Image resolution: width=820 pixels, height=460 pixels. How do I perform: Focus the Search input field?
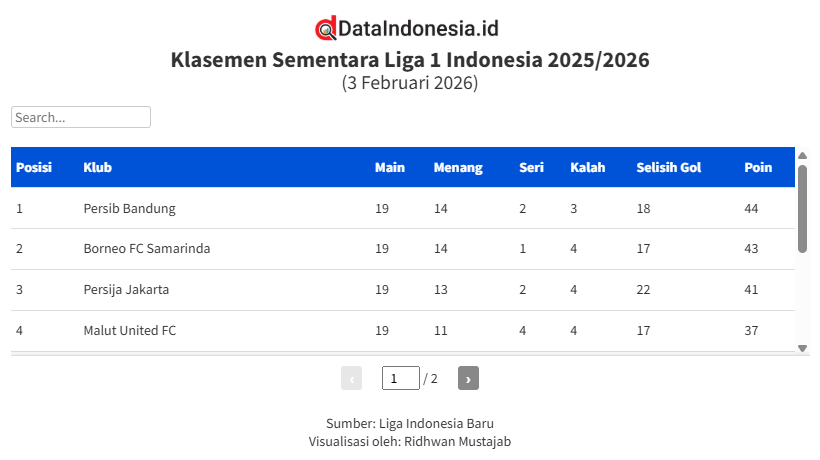point(81,117)
